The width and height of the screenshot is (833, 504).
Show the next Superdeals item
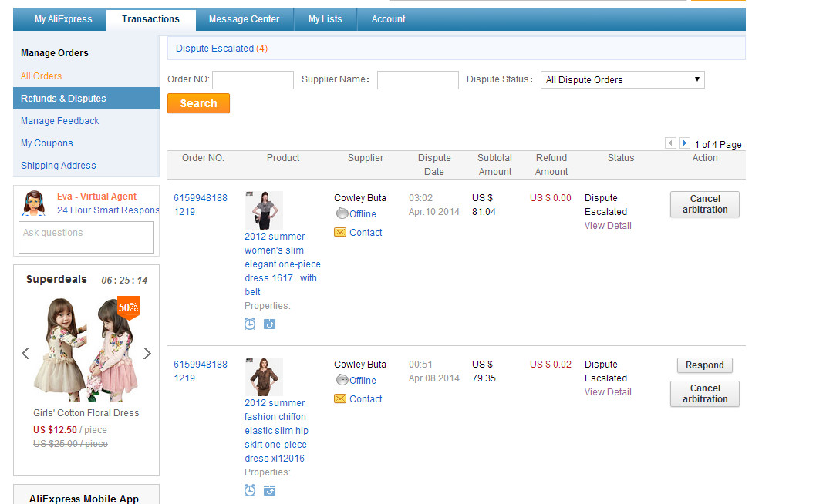(x=147, y=353)
